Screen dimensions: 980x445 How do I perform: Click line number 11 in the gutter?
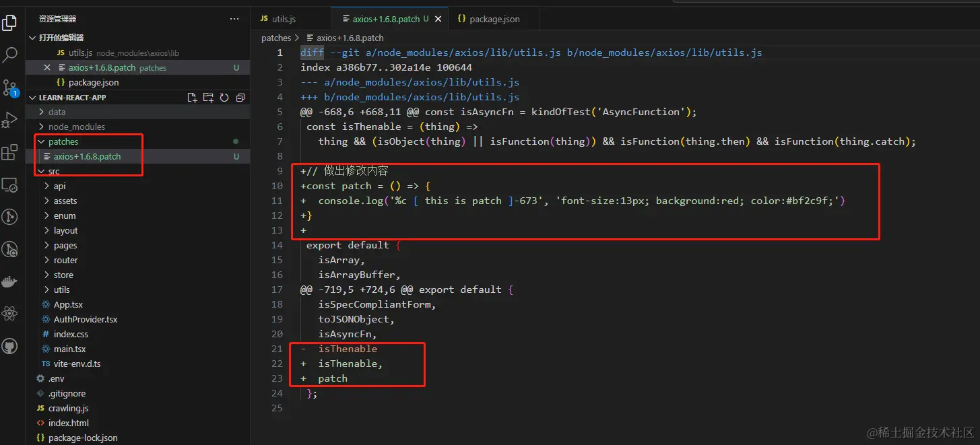click(x=277, y=201)
